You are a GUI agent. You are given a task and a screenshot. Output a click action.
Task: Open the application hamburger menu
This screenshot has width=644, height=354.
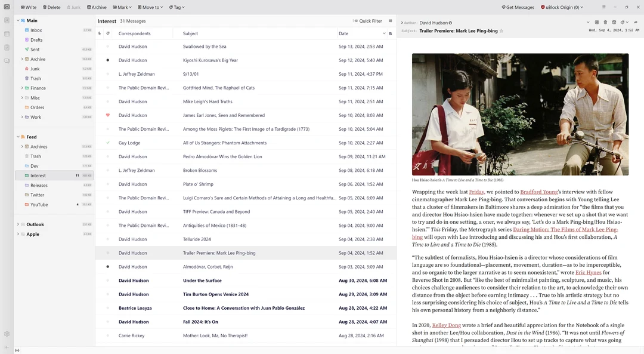click(x=604, y=7)
